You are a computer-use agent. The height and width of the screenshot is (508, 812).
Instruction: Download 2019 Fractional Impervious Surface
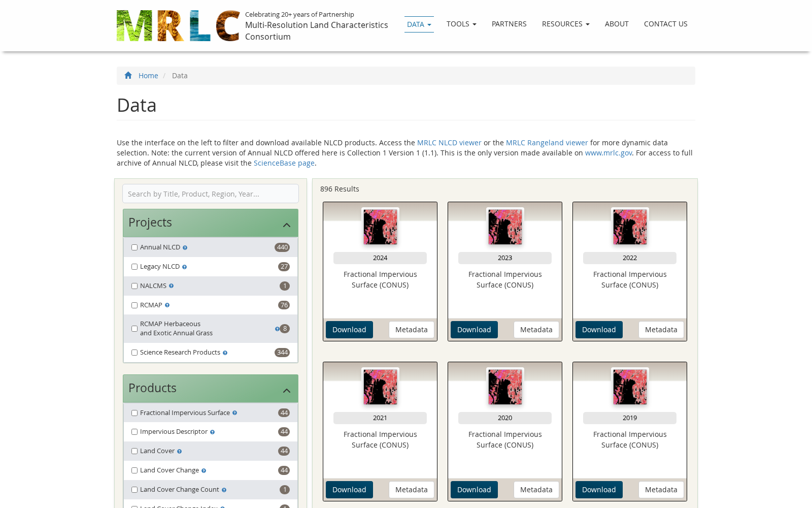pyautogui.click(x=599, y=490)
